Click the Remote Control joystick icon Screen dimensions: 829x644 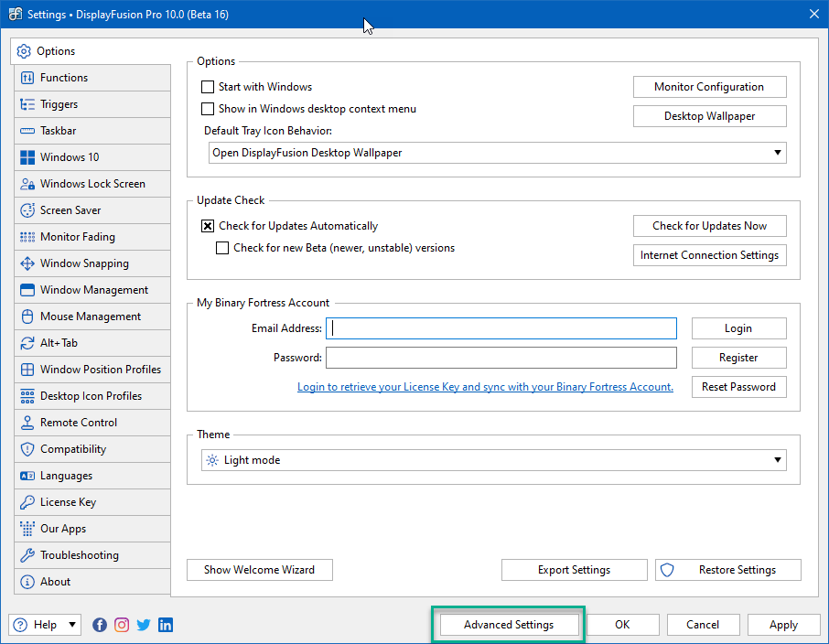point(27,423)
